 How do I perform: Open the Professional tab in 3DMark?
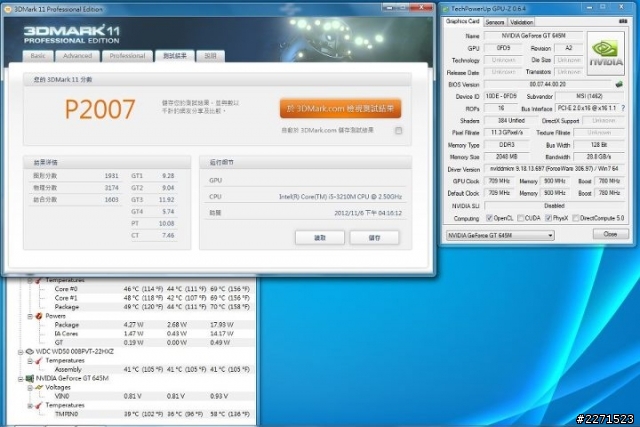click(127, 56)
